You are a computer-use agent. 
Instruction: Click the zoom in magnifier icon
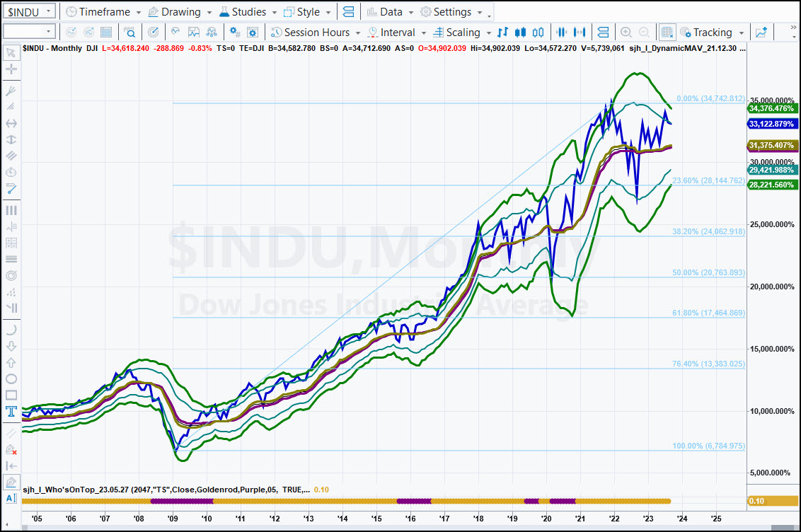click(x=626, y=32)
